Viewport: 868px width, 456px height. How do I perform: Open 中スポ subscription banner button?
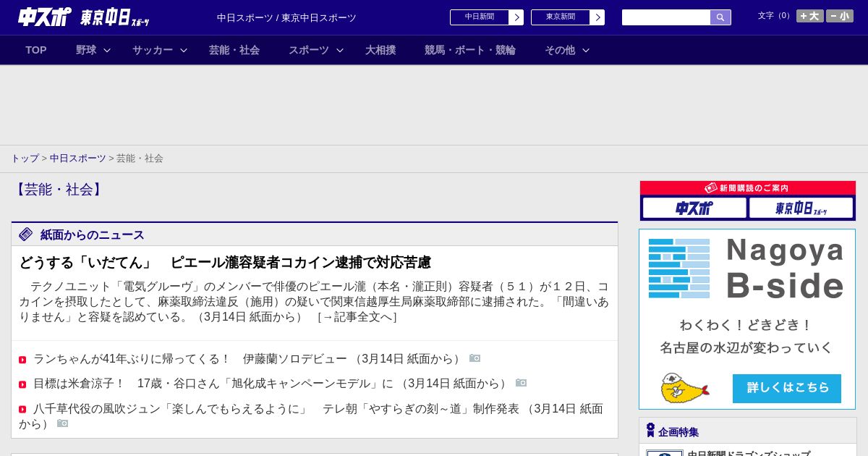pyautogui.click(x=694, y=208)
